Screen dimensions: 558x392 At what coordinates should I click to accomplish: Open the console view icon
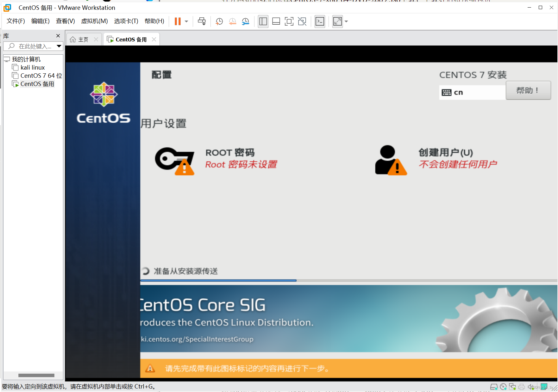click(320, 21)
